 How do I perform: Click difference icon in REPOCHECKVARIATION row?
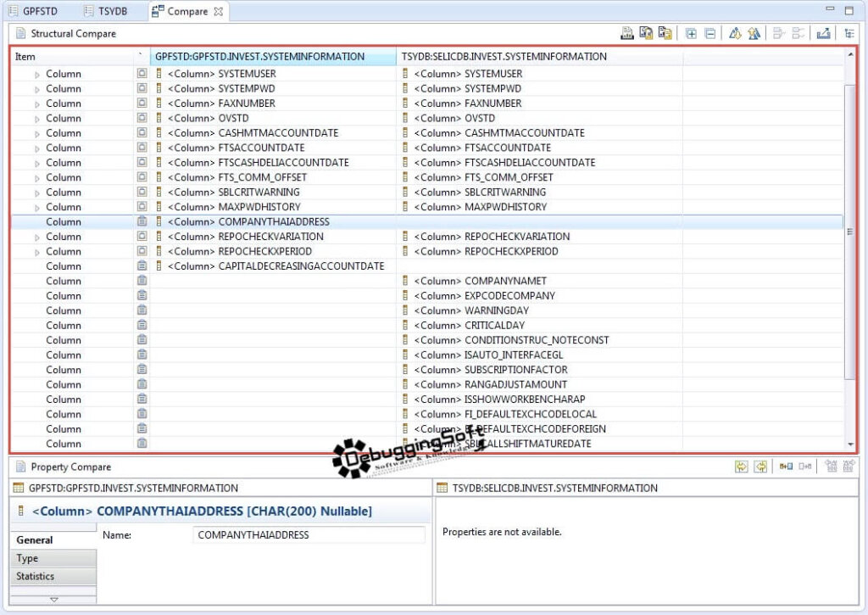[x=142, y=236]
